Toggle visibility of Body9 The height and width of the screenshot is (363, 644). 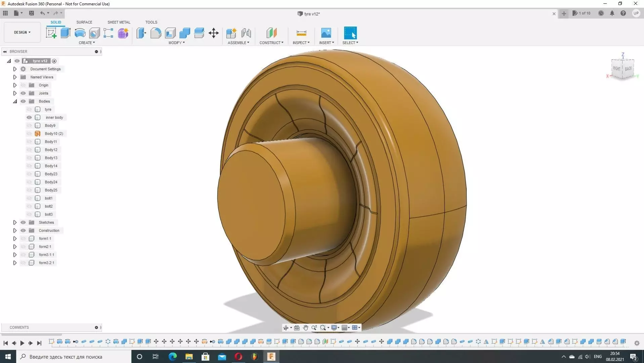tap(29, 126)
